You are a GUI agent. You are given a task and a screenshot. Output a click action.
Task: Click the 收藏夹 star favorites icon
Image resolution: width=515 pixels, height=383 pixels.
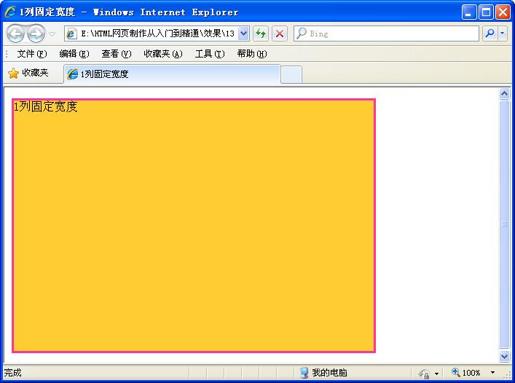[x=13, y=73]
